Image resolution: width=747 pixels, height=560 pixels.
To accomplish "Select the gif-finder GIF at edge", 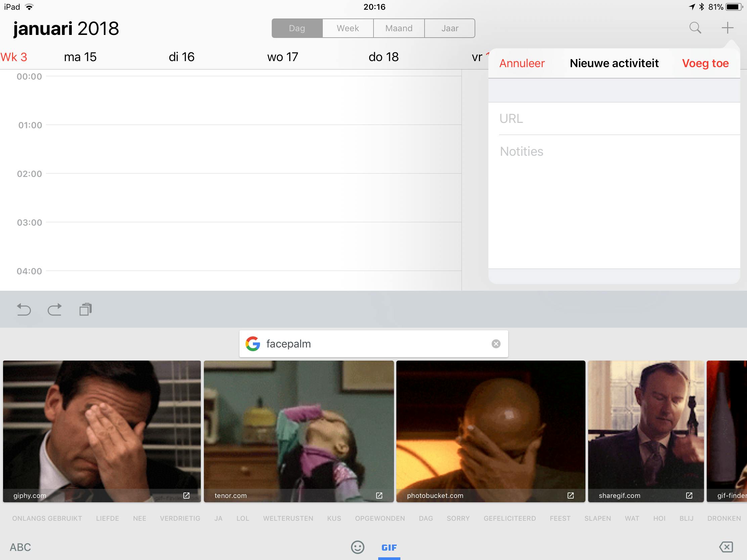I will coord(727,431).
